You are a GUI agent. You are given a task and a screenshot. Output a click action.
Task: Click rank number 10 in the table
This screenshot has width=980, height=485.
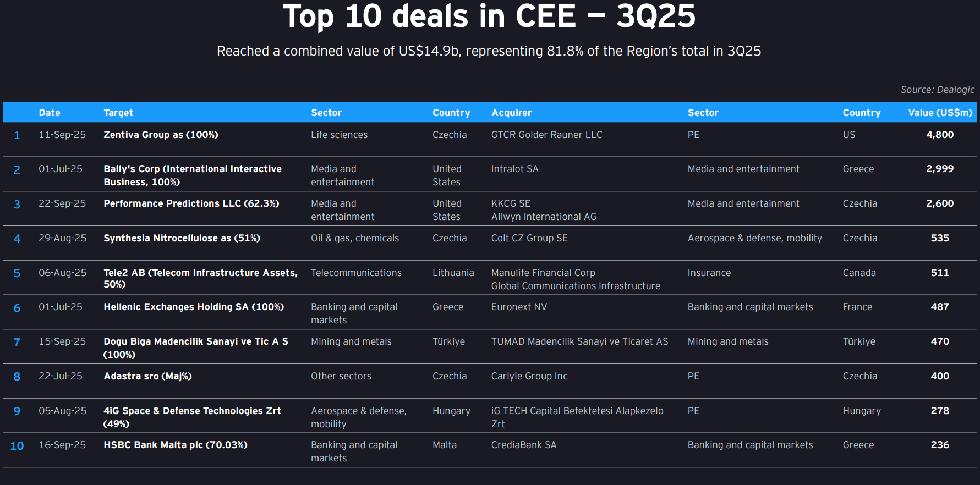pos(17,446)
